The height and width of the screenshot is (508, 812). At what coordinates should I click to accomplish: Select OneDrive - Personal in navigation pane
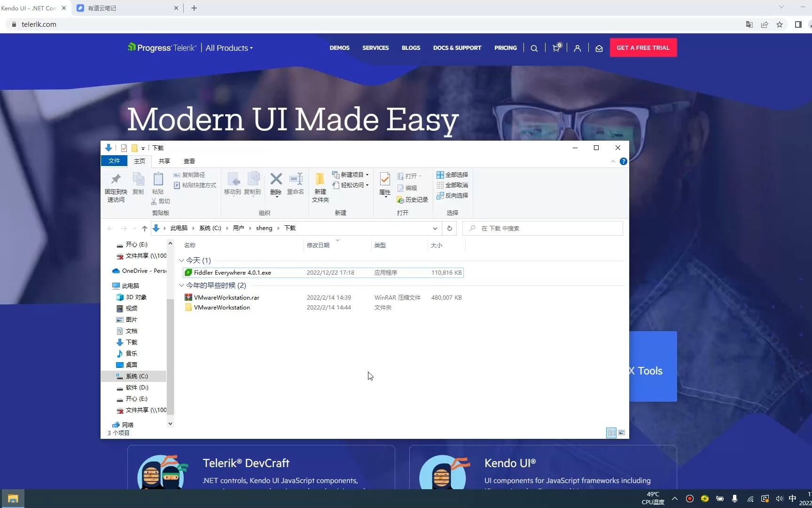[x=139, y=271]
